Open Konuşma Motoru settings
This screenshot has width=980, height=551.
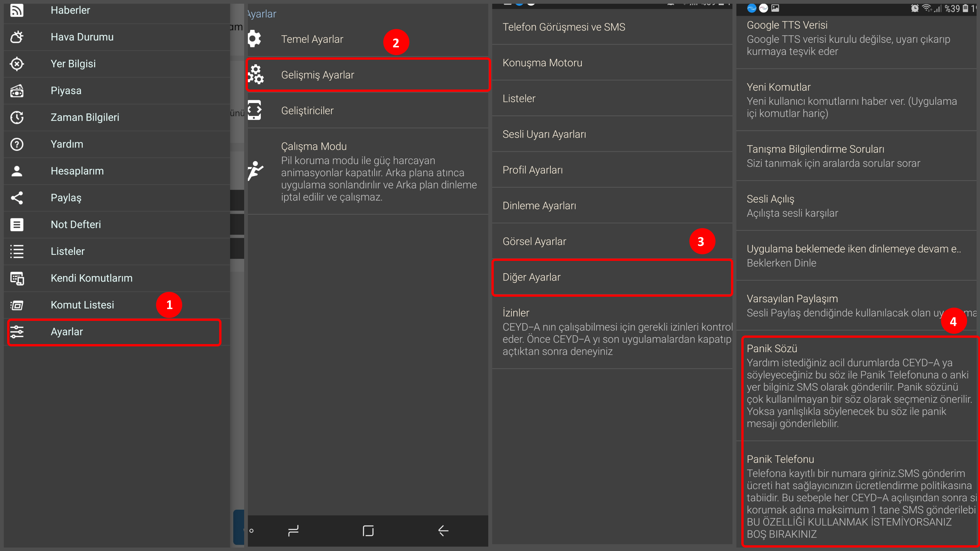(612, 63)
